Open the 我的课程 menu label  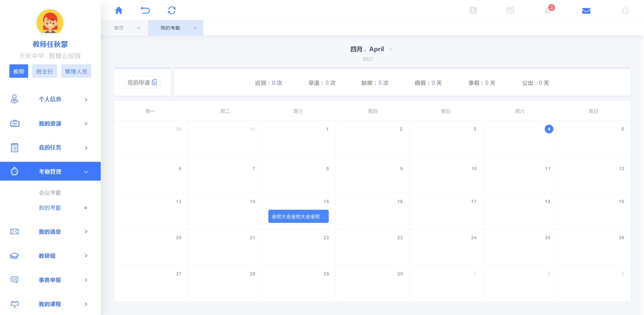[50, 304]
